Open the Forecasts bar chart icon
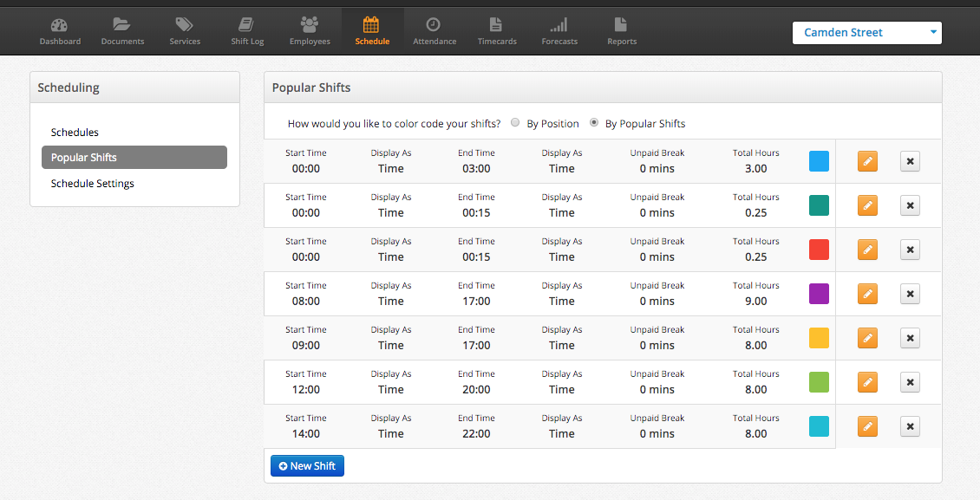Screen dimensions: 980x500 coord(559,25)
